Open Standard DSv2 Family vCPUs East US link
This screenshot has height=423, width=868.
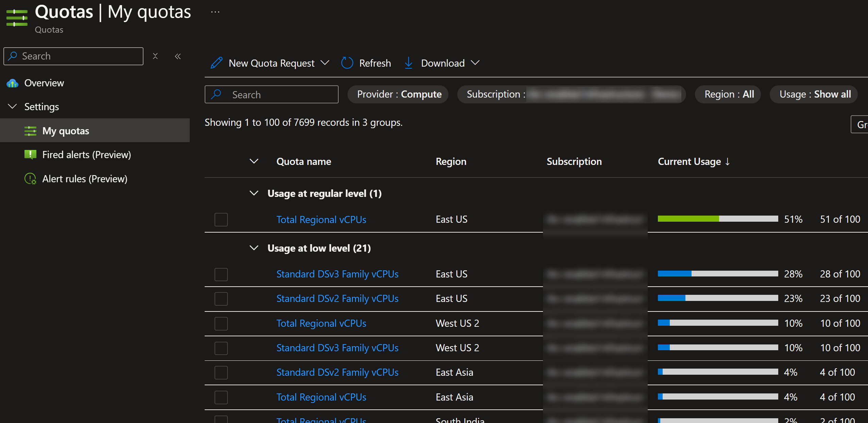(337, 299)
